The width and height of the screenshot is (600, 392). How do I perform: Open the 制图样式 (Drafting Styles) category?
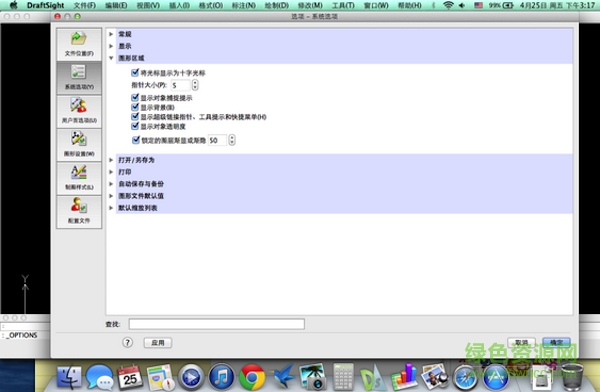click(79, 178)
